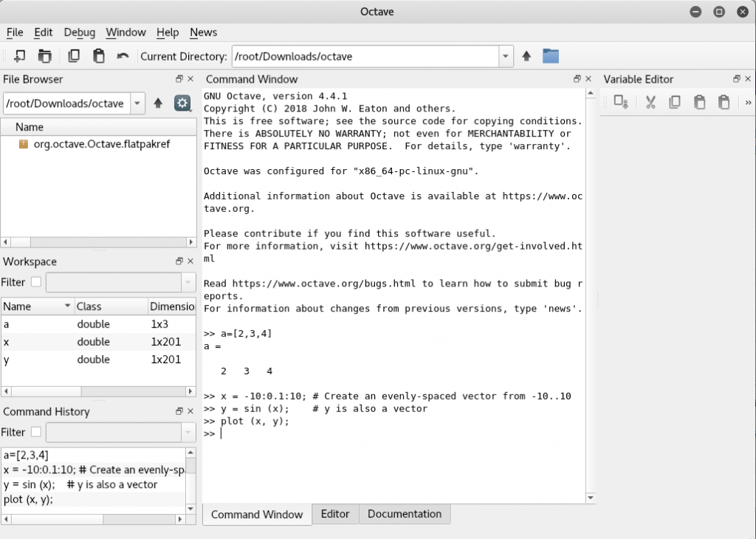The height and width of the screenshot is (539, 756).
Task: Click the Undo arrow in main toolbar
Action: coord(123,56)
